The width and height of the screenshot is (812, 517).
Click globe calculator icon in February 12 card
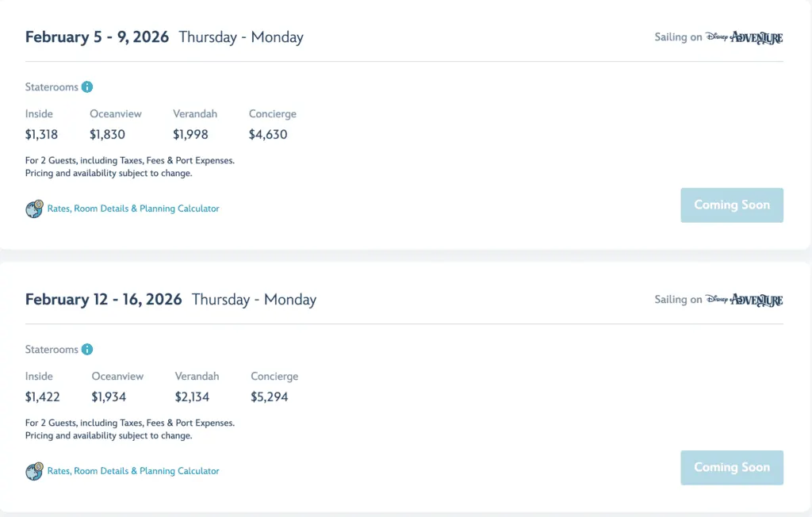(34, 471)
